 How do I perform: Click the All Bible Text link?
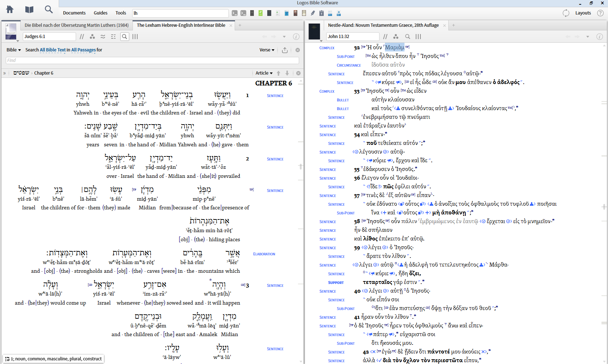pos(53,50)
